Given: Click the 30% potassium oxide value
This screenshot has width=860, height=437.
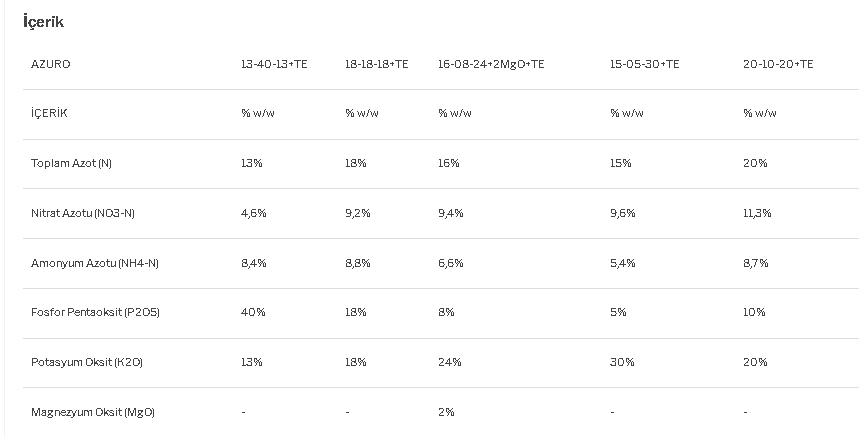Looking at the screenshot, I should click(623, 362).
